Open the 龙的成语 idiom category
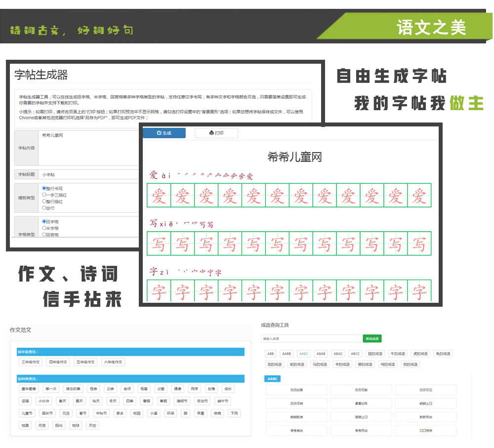 tap(274, 365)
